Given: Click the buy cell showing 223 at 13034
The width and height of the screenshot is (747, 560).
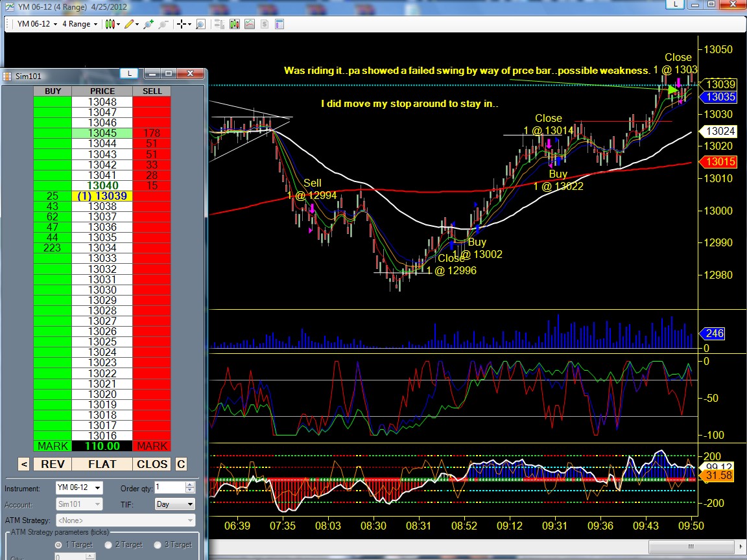Looking at the screenshot, I should [53, 248].
